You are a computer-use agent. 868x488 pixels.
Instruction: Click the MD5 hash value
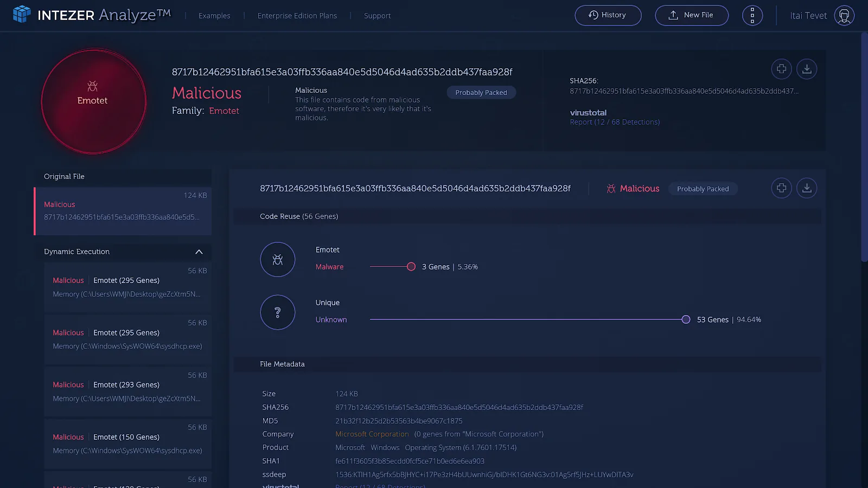[399, 421]
